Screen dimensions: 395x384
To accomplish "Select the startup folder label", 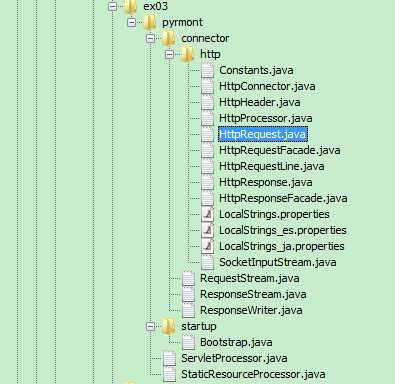I will tap(199, 327).
